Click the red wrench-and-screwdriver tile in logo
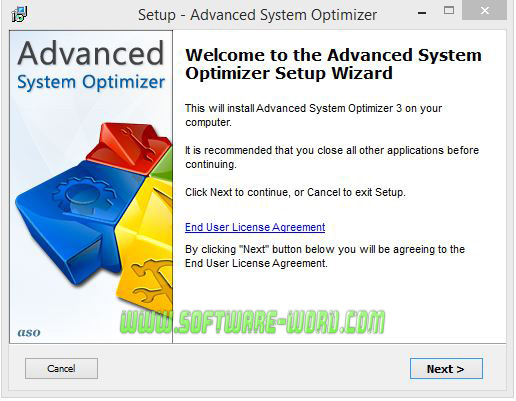The height and width of the screenshot is (401, 516). 132,145
